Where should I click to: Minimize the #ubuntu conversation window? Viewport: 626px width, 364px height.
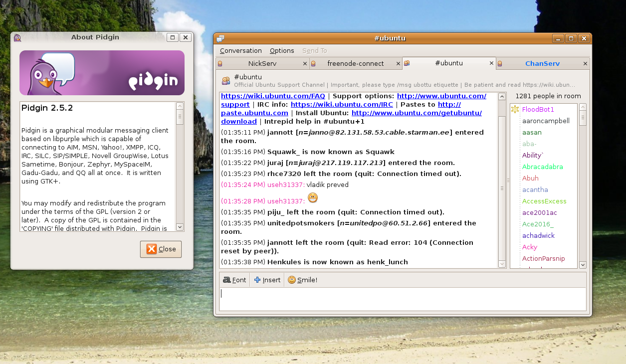[x=559, y=38]
